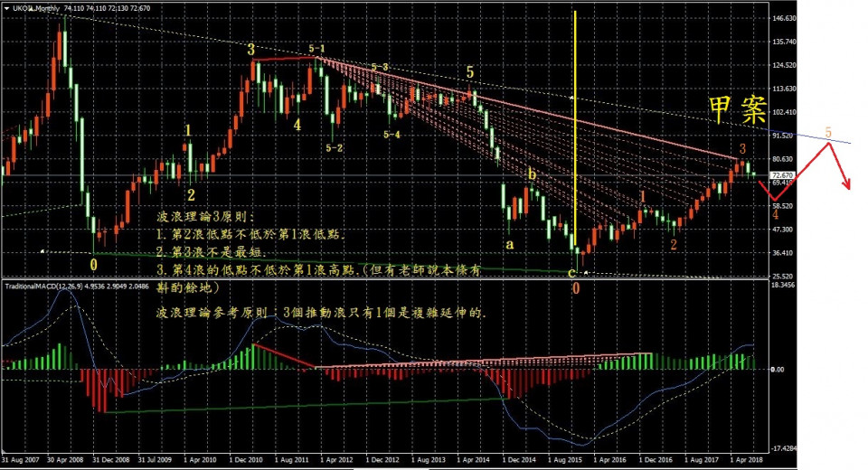Click the 146.630 price level on the axis
The height and width of the screenshot is (470, 868).
coord(784,18)
